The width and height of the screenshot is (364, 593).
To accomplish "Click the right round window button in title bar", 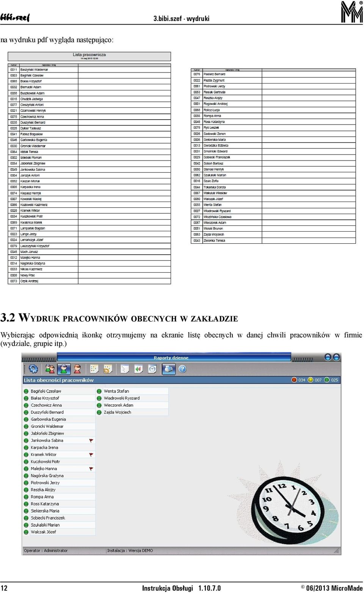I will [336, 357].
